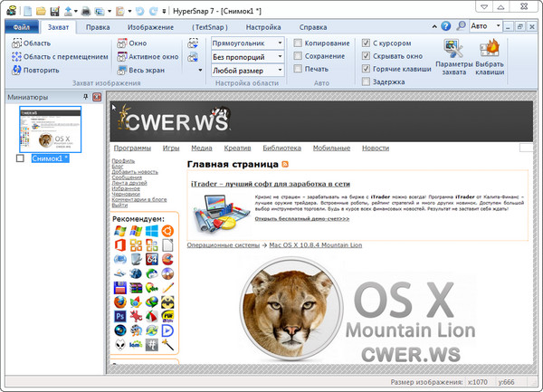Screen dimensions: 543x392
Task: Click the upload icon in quick access toolbar
Action: [68, 12]
